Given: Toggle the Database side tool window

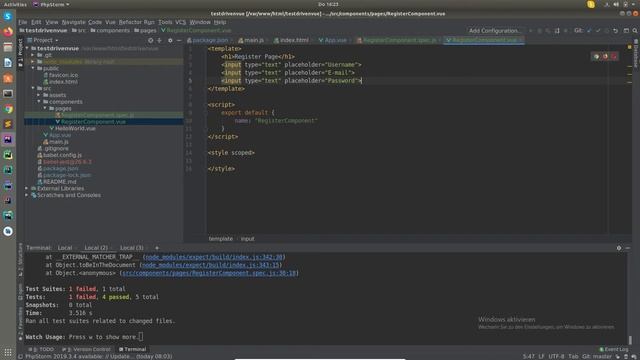Looking at the screenshot, I should [636, 54].
